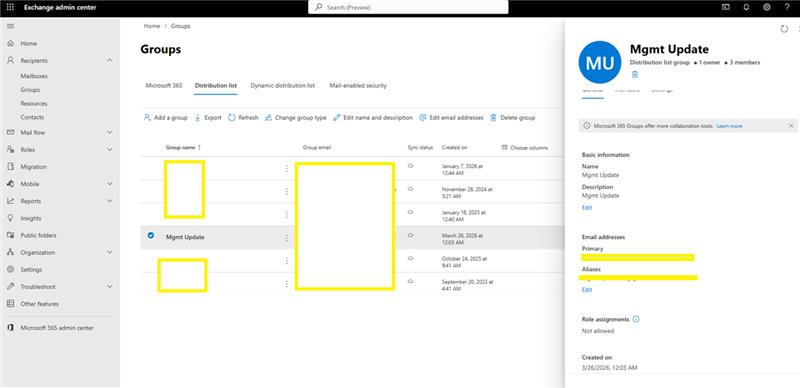The height and width of the screenshot is (388, 800).
Task: Click the Public folders icon
Action: click(10, 235)
